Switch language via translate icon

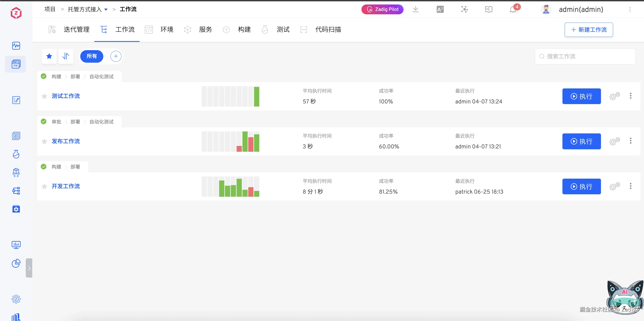(x=440, y=9)
